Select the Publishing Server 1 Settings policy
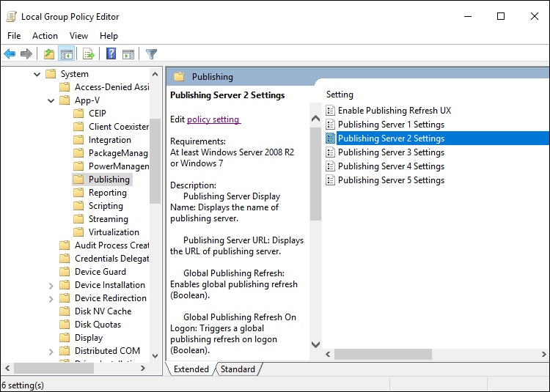 click(390, 125)
